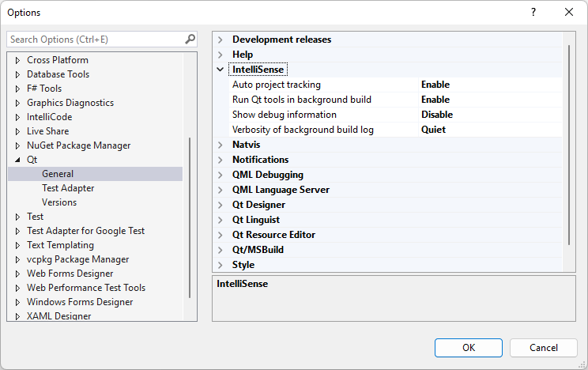This screenshot has width=588, height=370.
Task: Change Verbosity Quiet value
Action: (490, 130)
